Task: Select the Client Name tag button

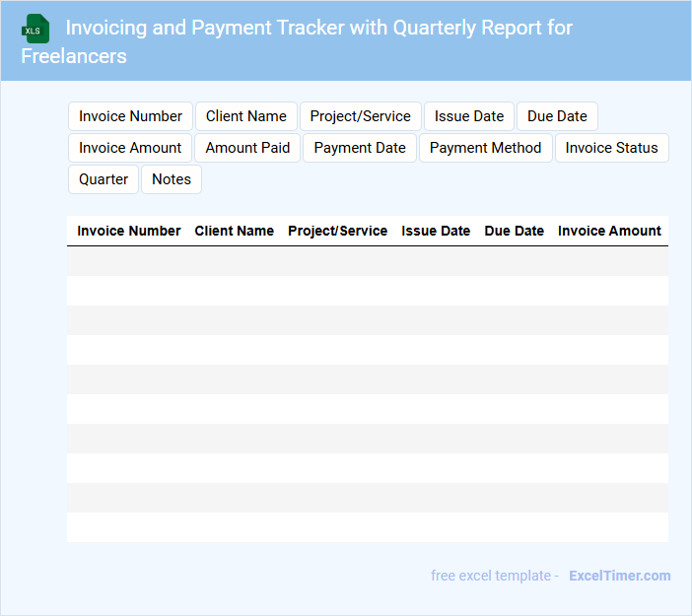Action: (246, 116)
